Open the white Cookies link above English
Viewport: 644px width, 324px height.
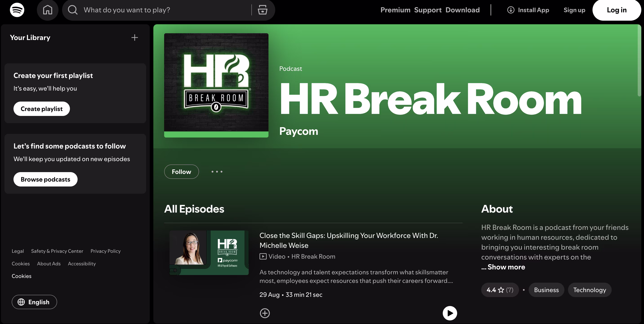pyautogui.click(x=22, y=276)
